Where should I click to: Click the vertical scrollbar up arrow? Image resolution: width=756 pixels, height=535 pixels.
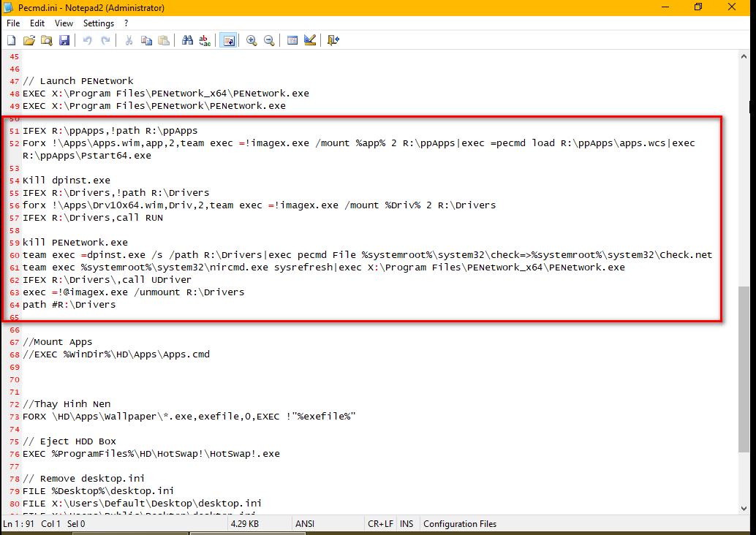tap(744, 56)
